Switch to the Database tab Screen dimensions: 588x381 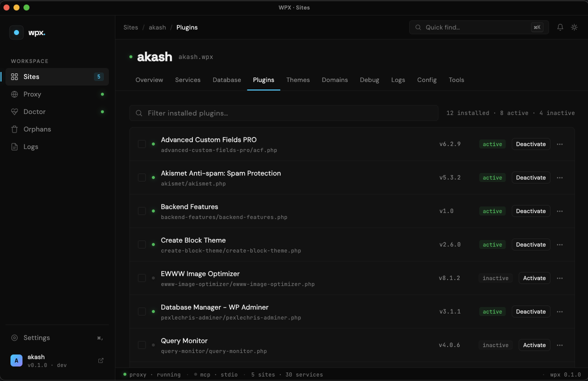tap(227, 80)
